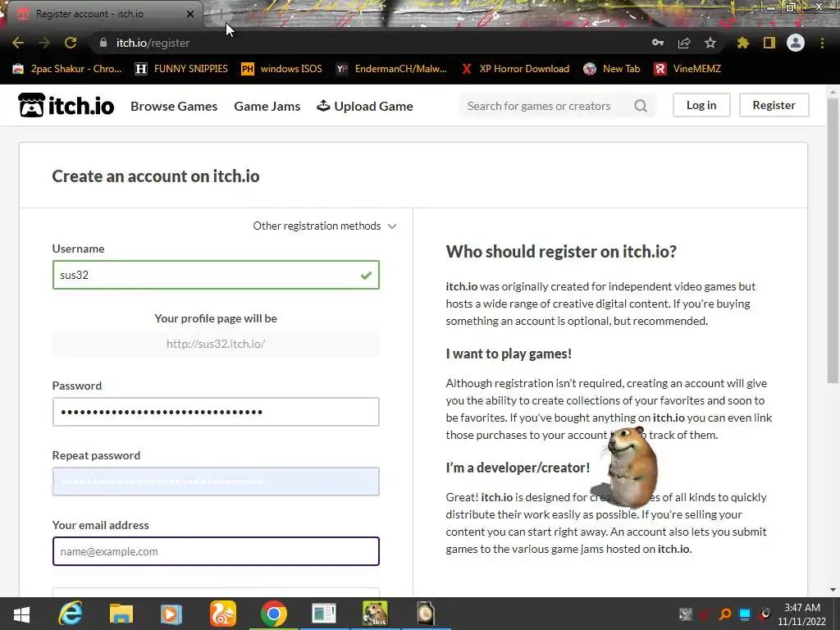
Task: Click into the Repeat password field
Action: tap(216, 482)
